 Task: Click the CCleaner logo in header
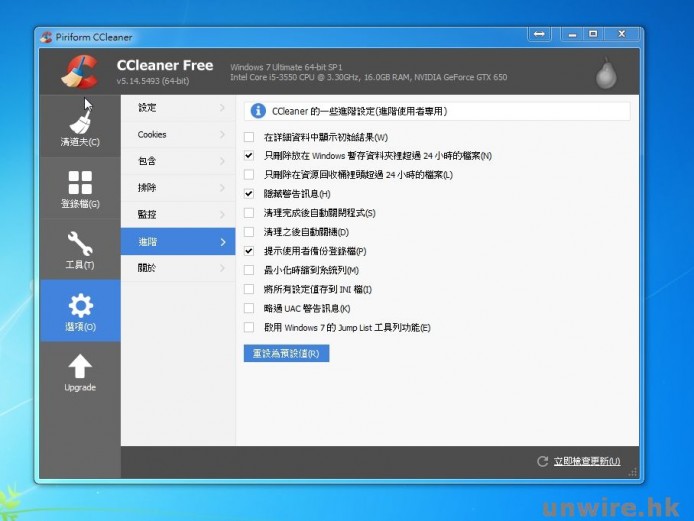(77, 72)
